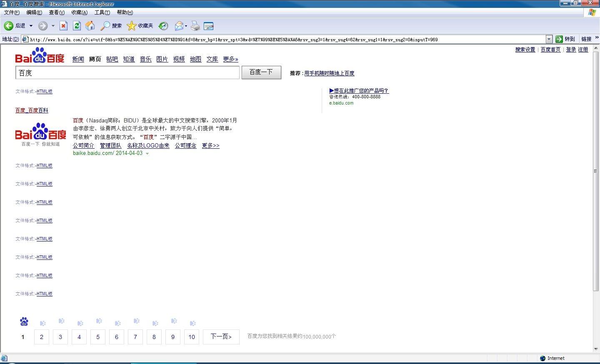Expand the Back button history dropdown
Image resolution: width=600 pixels, height=364 pixels.
(31, 26)
